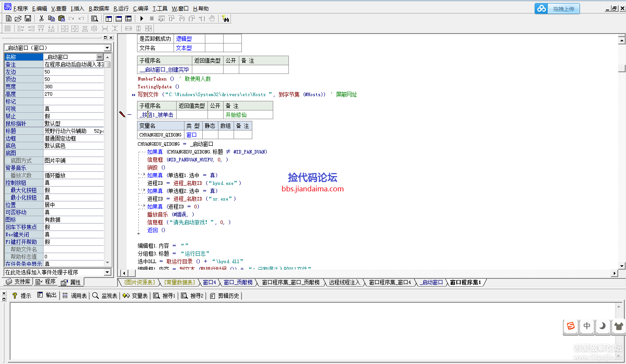This screenshot has width=626, height=364.
Task: Switch to the 提示 output tab
Action: coord(22,296)
